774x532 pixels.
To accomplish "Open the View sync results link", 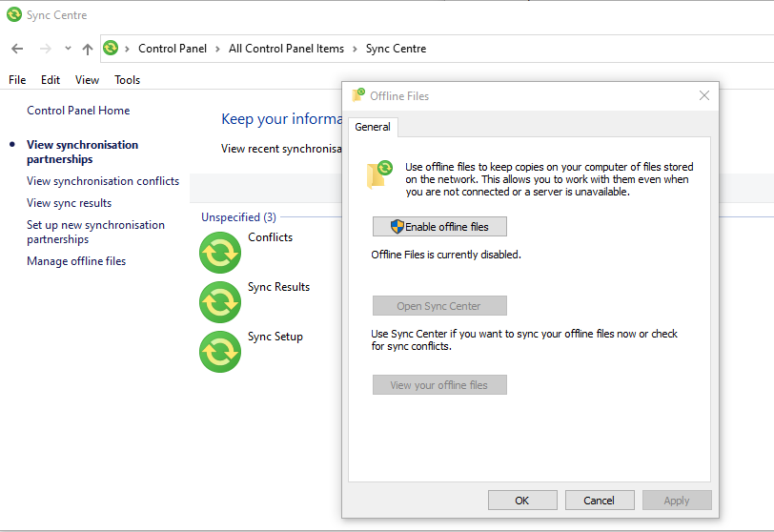I will click(x=69, y=203).
